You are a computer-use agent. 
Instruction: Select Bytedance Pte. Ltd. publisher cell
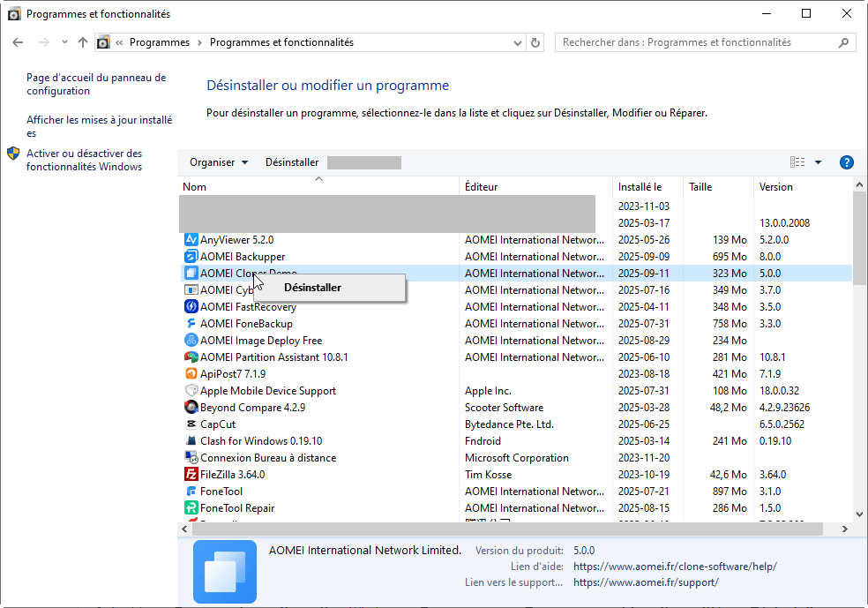(509, 424)
